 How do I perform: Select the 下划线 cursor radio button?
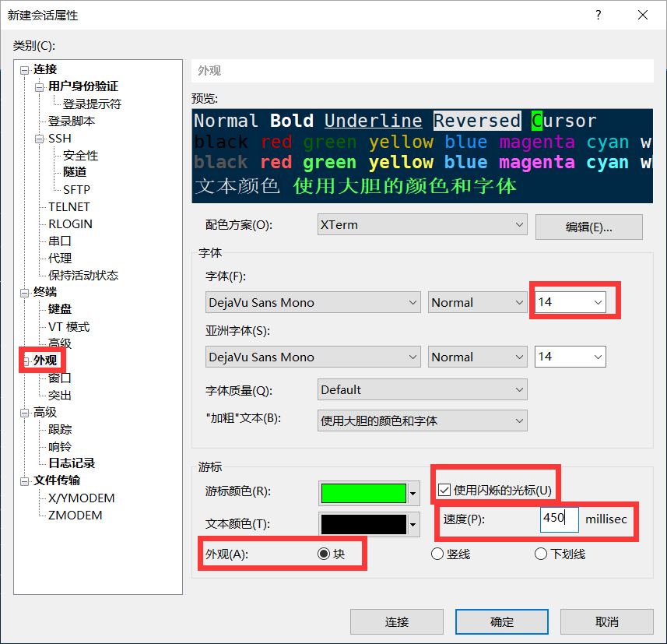541,554
